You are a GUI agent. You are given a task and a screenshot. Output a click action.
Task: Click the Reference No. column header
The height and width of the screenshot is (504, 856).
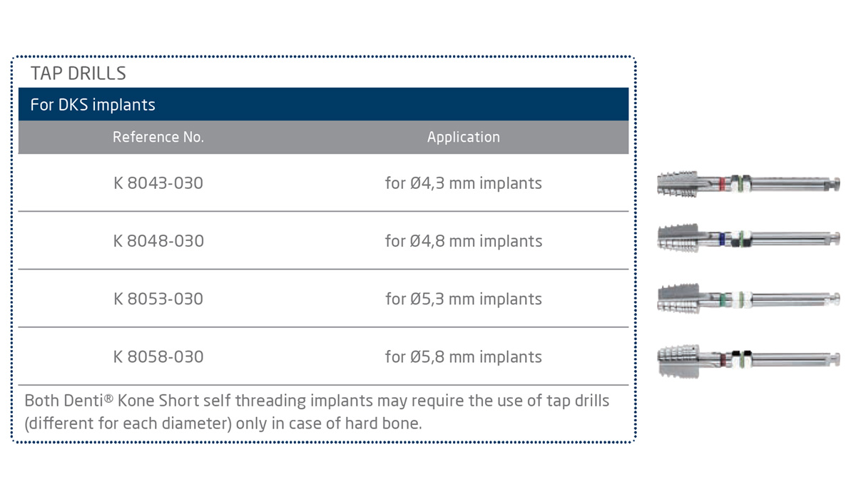coord(158,137)
